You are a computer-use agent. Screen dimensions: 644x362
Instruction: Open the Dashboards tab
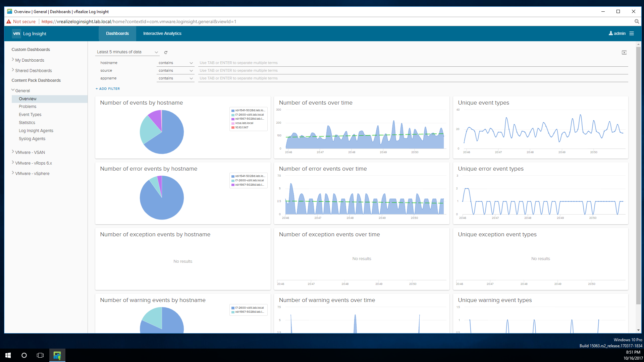117,34
